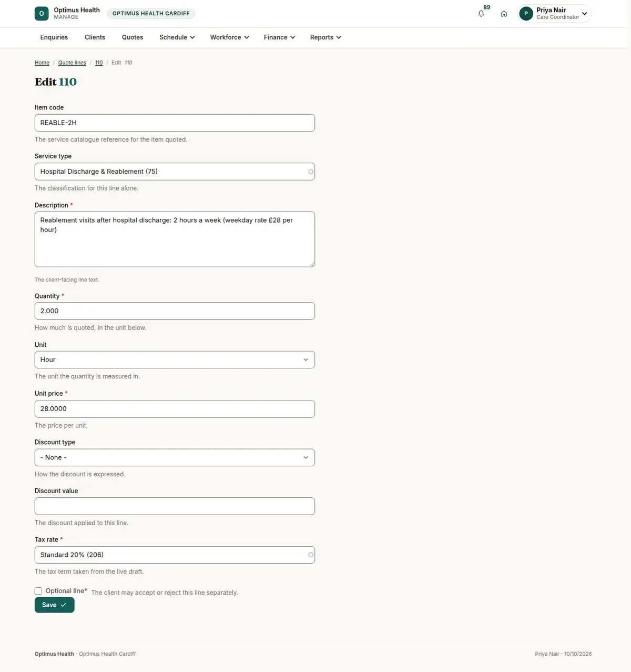Go to Quote lines breadcrumb link
The width and height of the screenshot is (631, 672).
pyautogui.click(x=72, y=63)
